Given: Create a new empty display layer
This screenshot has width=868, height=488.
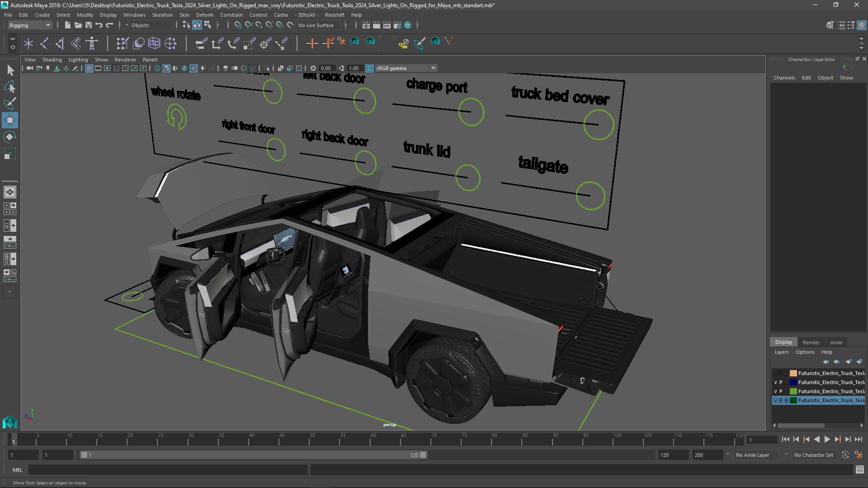Looking at the screenshot, I should coord(849,361).
